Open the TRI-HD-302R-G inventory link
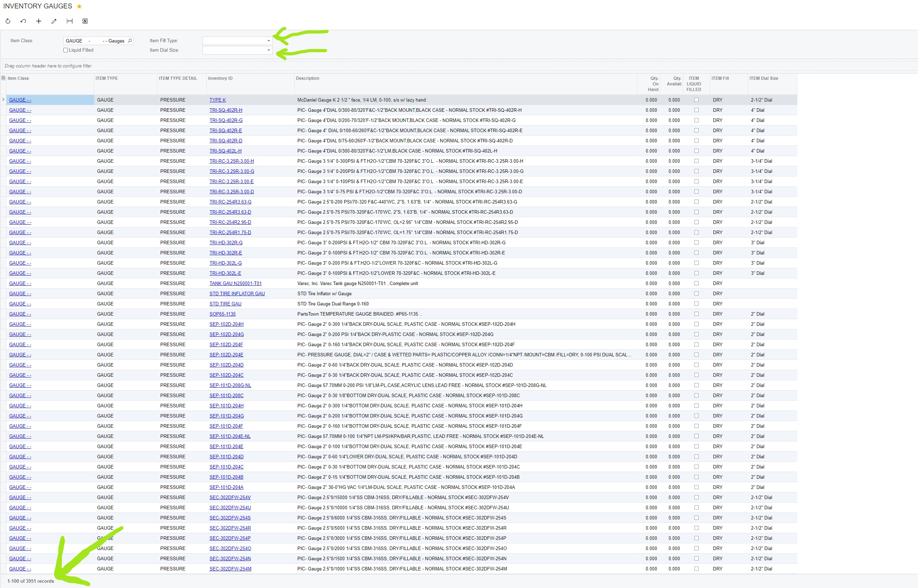 [226, 243]
